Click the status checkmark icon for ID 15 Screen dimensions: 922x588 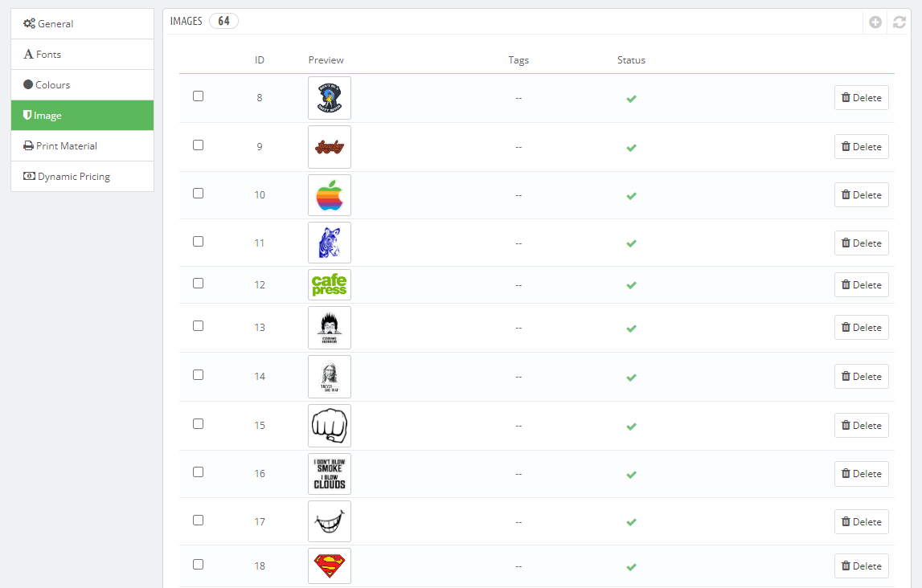click(631, 426)
